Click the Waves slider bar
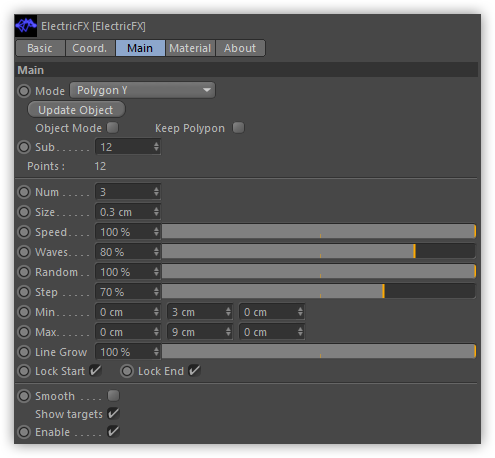Screen dimensions: 495x458 pyautogui.click(x=319, y=251)
